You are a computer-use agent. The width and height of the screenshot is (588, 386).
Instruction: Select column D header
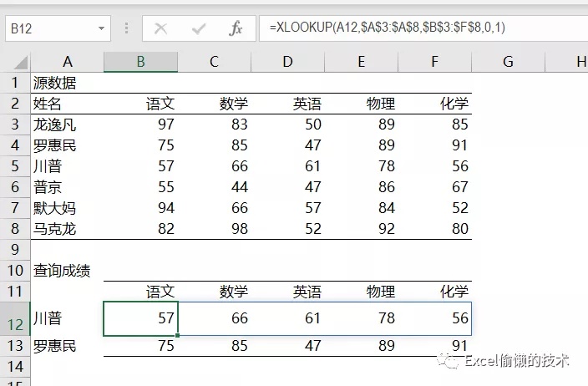287,62
